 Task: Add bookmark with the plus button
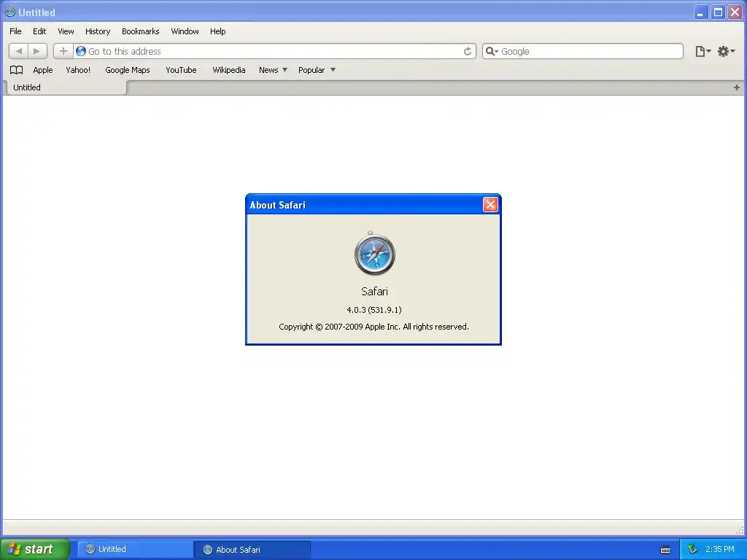click(x=63, y=51)
